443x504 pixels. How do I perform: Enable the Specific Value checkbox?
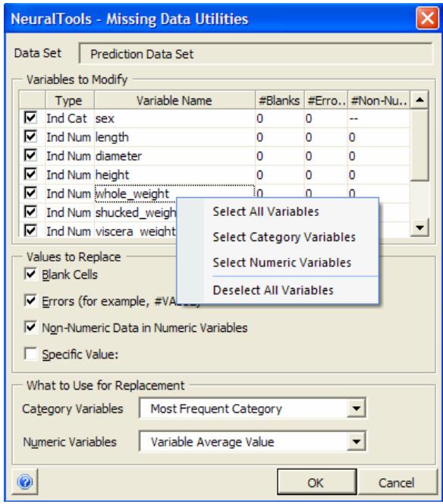30,354
